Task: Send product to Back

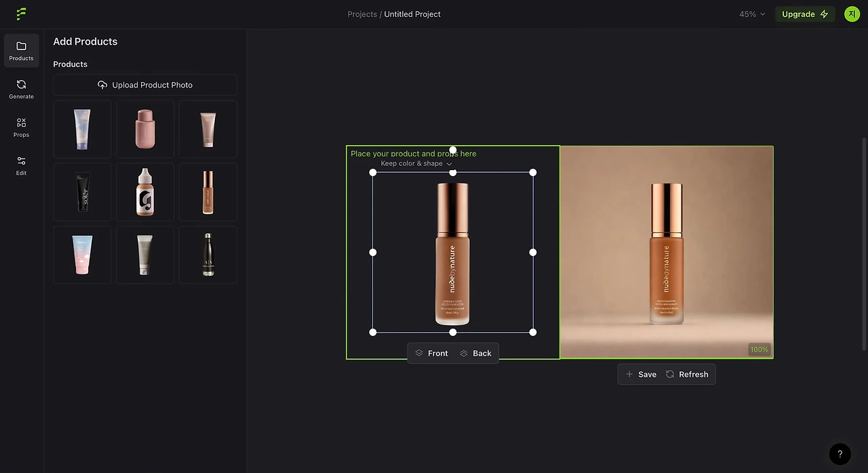Action: tap(475, 353)
